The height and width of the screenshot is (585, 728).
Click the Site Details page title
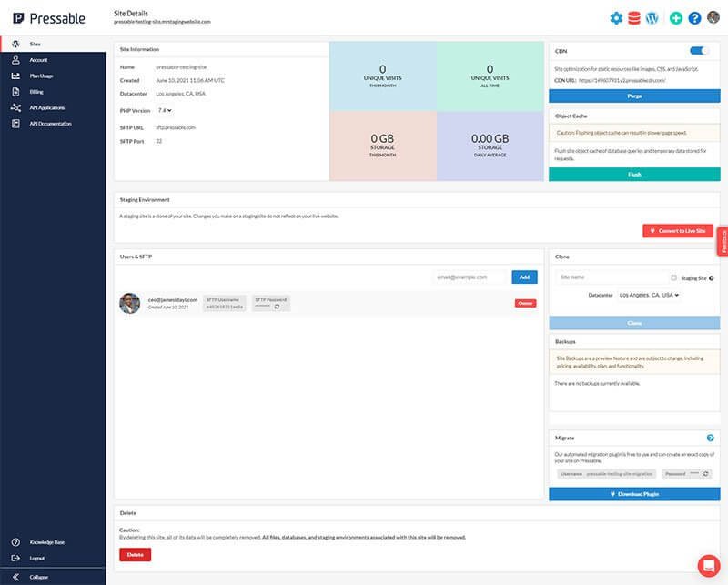click(131, 14)
